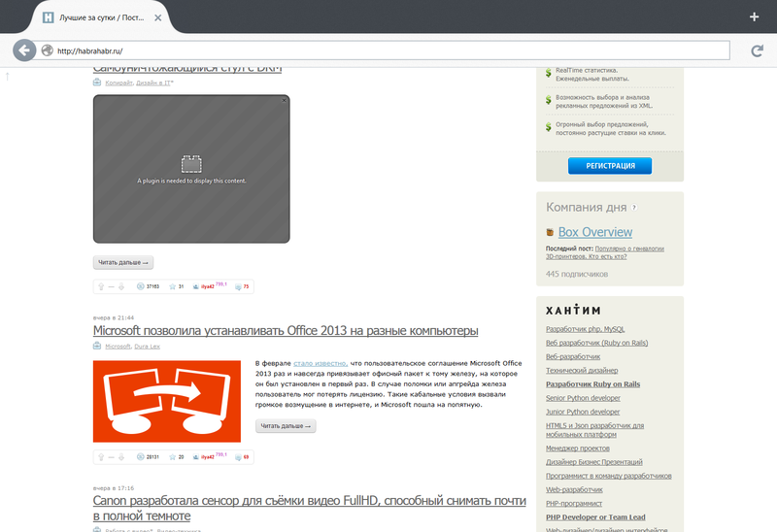Open 'Веб разработчик (Ruby on Rails)' vacancy

point(597,343)
